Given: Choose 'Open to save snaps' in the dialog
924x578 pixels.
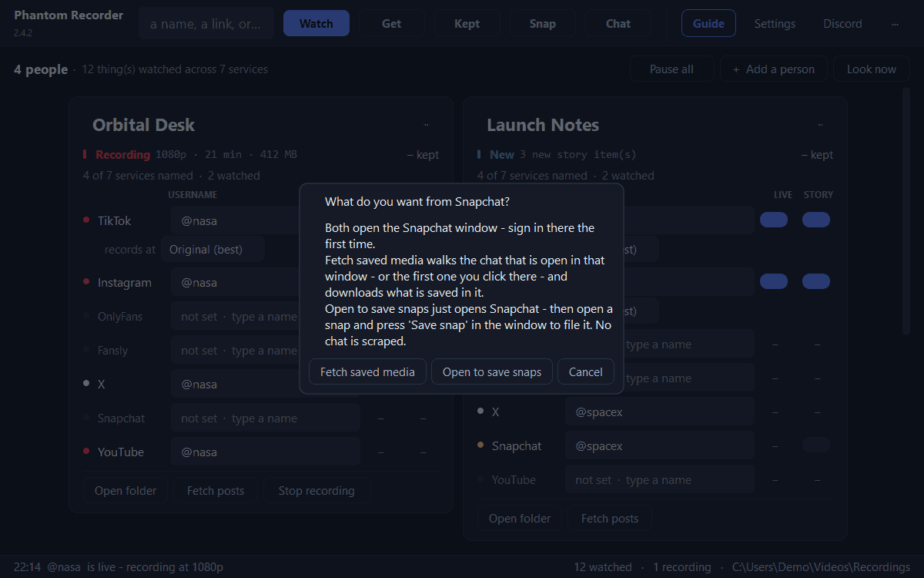Looking at the screenshot, I should 492,372.
